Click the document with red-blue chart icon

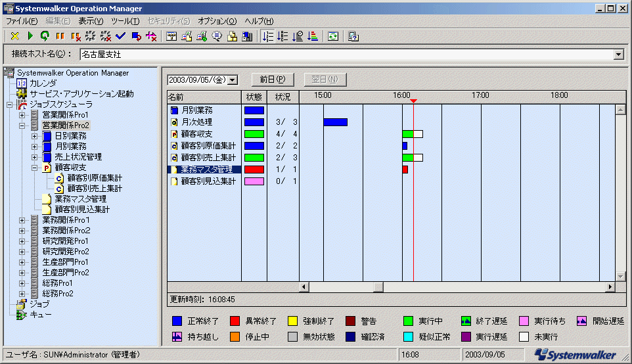(x=187, y=36)
